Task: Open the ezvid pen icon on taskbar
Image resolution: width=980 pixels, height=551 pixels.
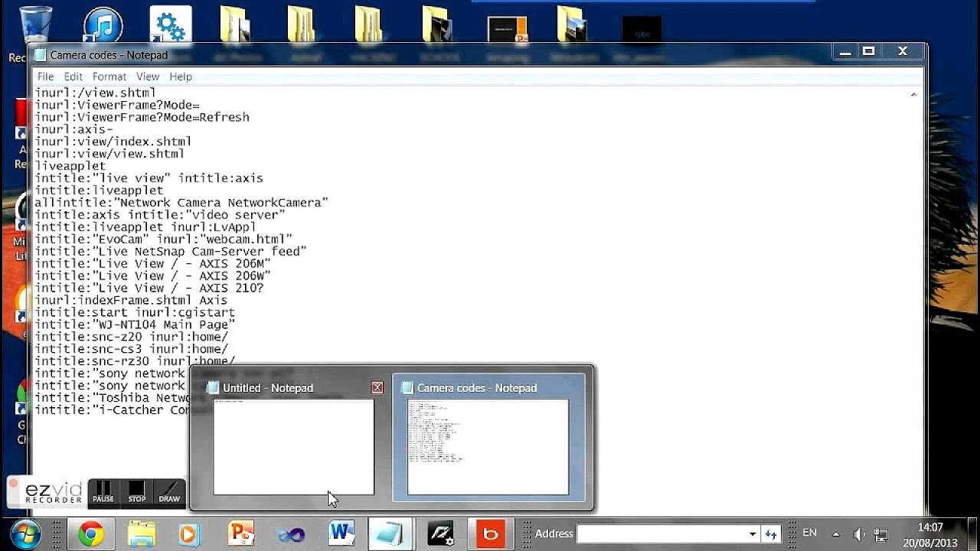Action: coord(441,534)
